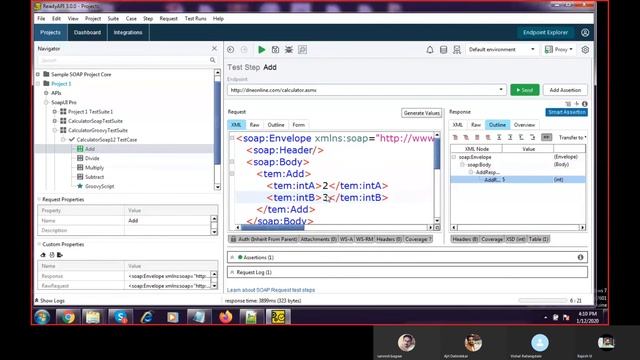
Task: Collapse CalculatorGroovyTestSuite node
Action: coord(55,130)
